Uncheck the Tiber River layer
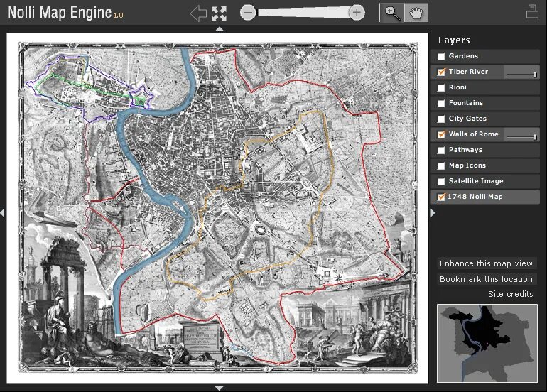The image size is (547, 392). pos(441,72)
